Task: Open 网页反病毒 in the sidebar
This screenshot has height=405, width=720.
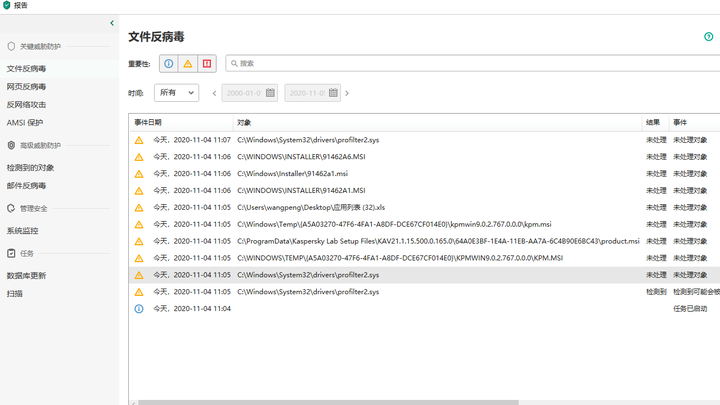Action: (x=26, y=86)
